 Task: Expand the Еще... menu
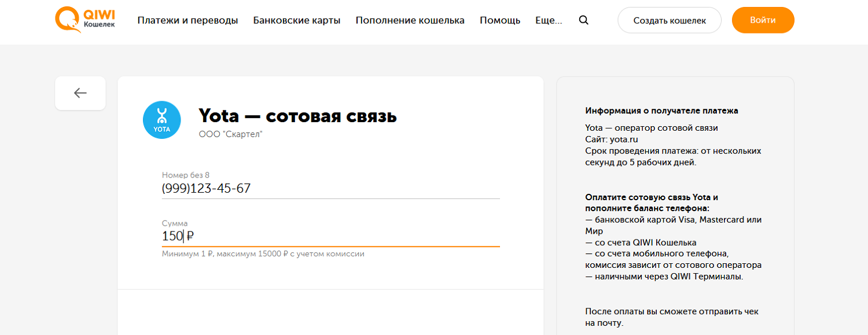(549, 20)
